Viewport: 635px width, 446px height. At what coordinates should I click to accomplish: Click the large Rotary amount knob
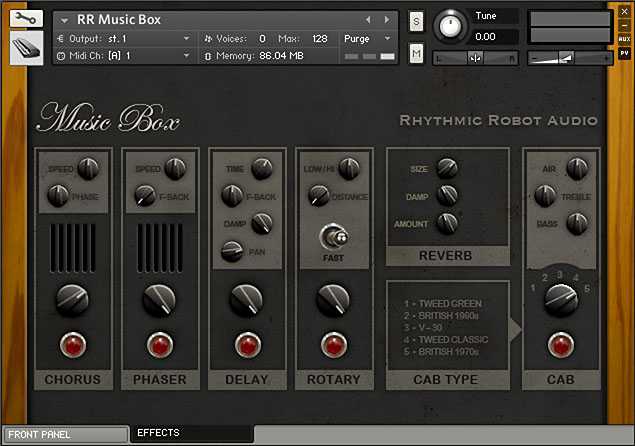333,300
